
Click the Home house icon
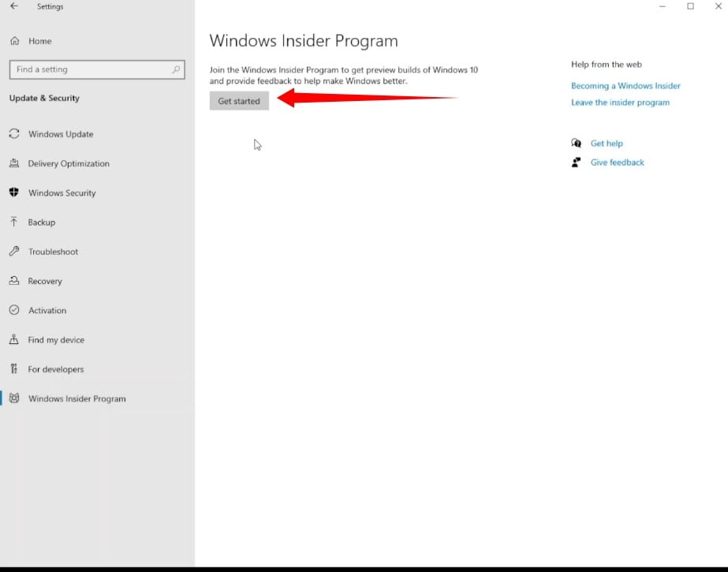tap(15, 41)
